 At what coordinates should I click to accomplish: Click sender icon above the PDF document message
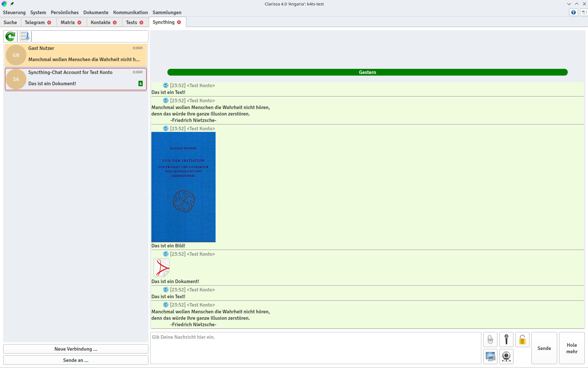coord(166,254)
